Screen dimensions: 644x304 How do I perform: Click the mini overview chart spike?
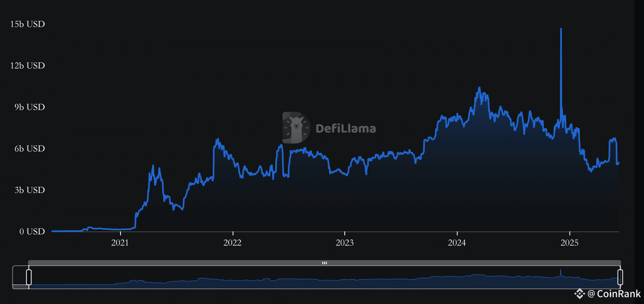[561, 270]
